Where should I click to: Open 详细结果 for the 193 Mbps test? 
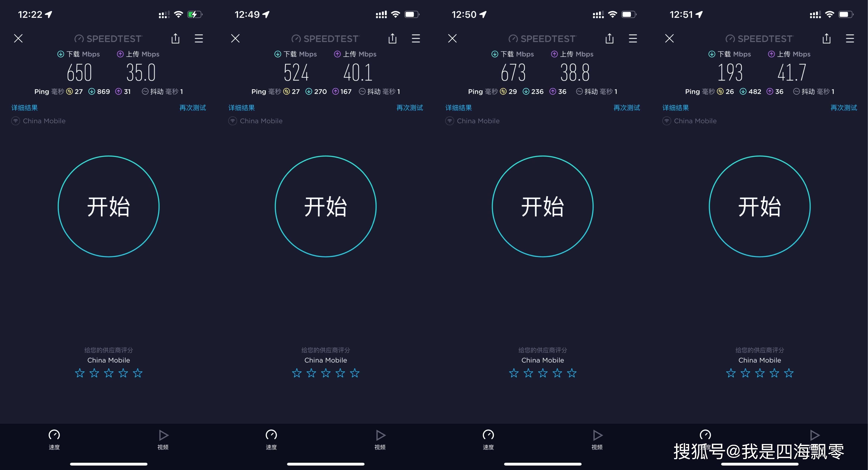coord(676,108)
